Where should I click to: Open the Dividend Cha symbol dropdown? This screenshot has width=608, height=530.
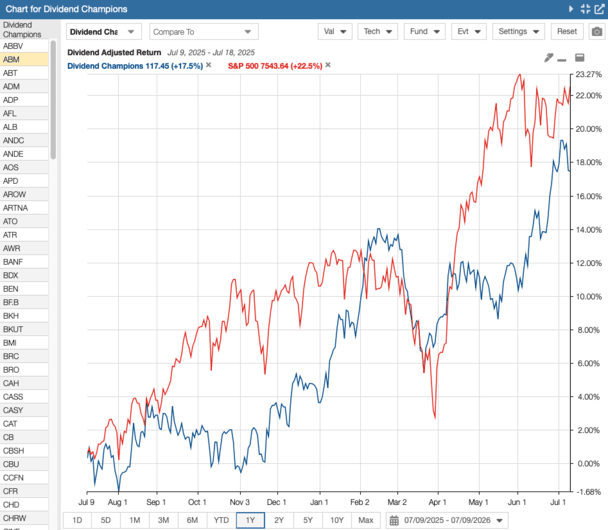pyautogui.click(x=104, y=32)
